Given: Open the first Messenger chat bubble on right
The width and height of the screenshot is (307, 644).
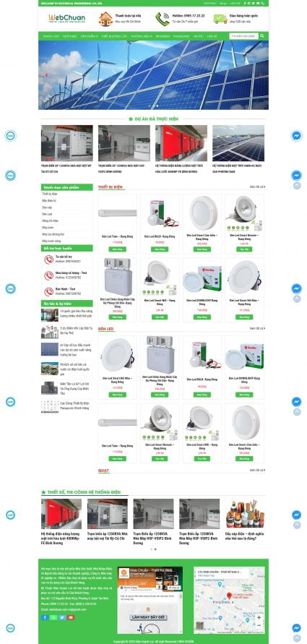Looking at the screenshot, I should point(297,136).
